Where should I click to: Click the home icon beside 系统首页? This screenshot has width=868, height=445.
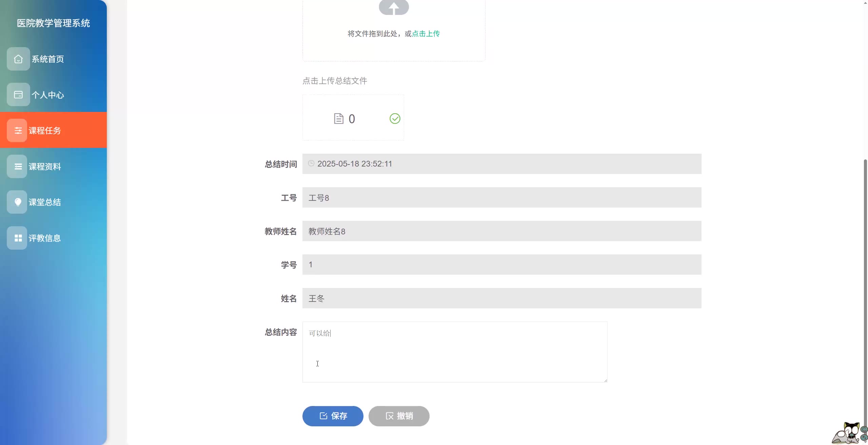(x=18, y=59)
